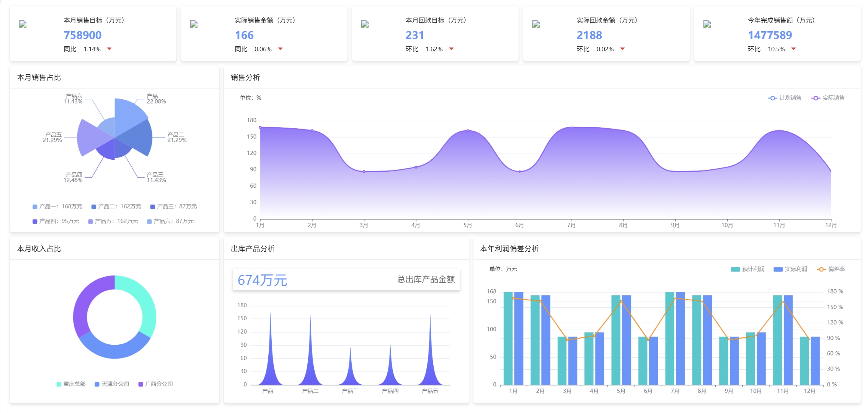Select the 天津分公司 legend item
The image size is (868, 413).
[x=112, y=384]
